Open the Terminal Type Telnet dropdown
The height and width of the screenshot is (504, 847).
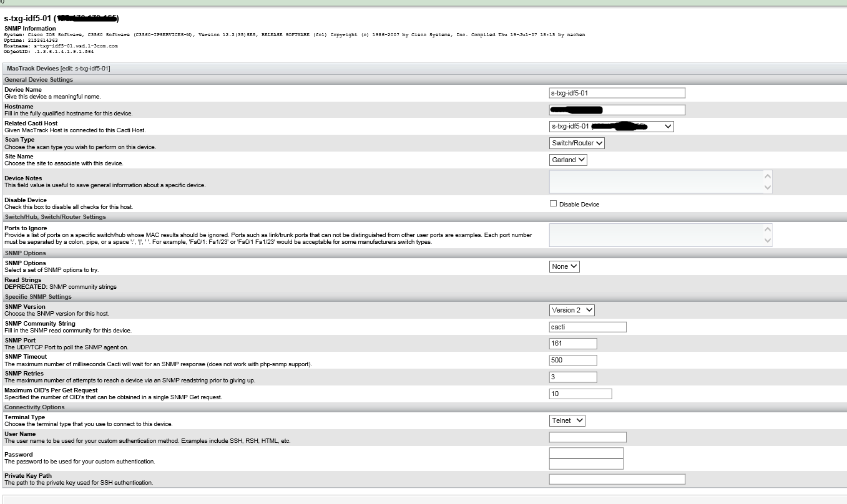pyautogui.click(x=567, y=420)
